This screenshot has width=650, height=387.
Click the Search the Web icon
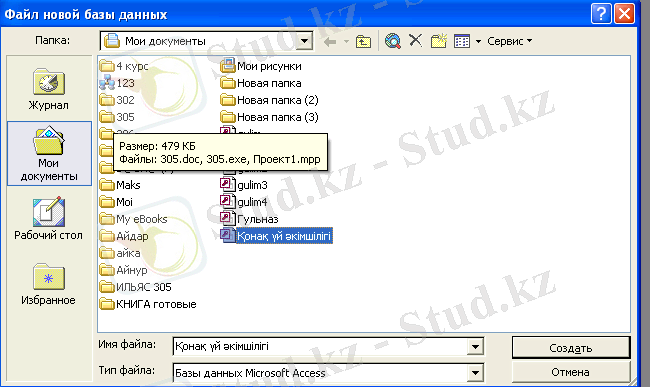[393, 41]
